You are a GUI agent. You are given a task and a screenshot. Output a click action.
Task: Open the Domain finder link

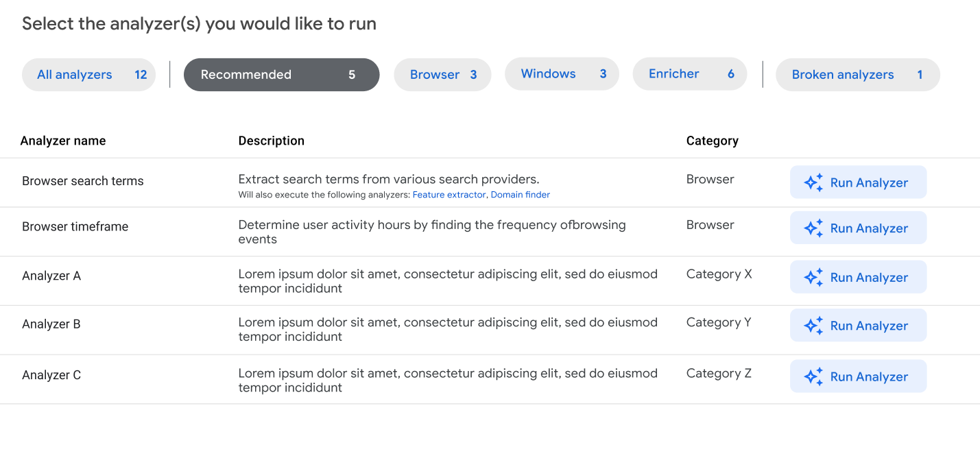pos(520,194)
